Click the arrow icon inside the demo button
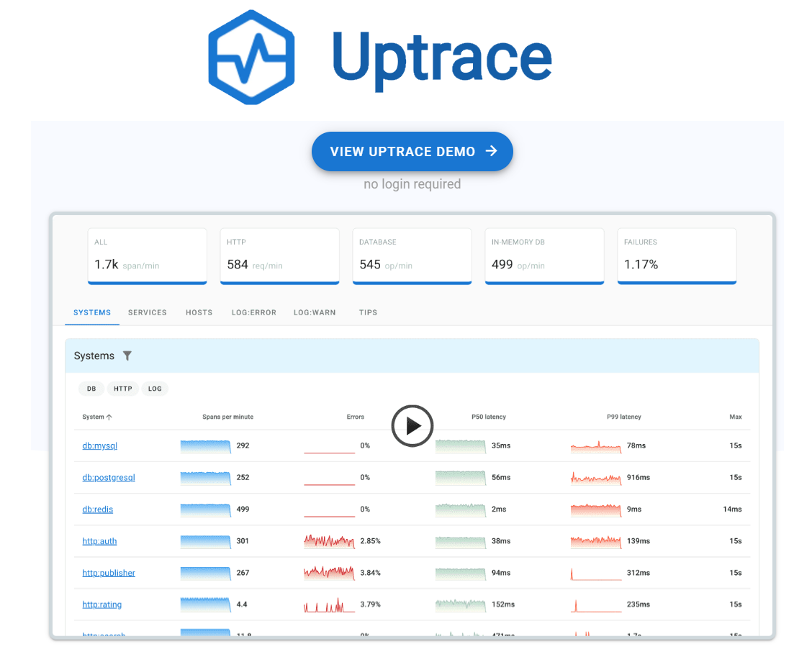Viewport: 812px width, 657px height. coord(493,151)
